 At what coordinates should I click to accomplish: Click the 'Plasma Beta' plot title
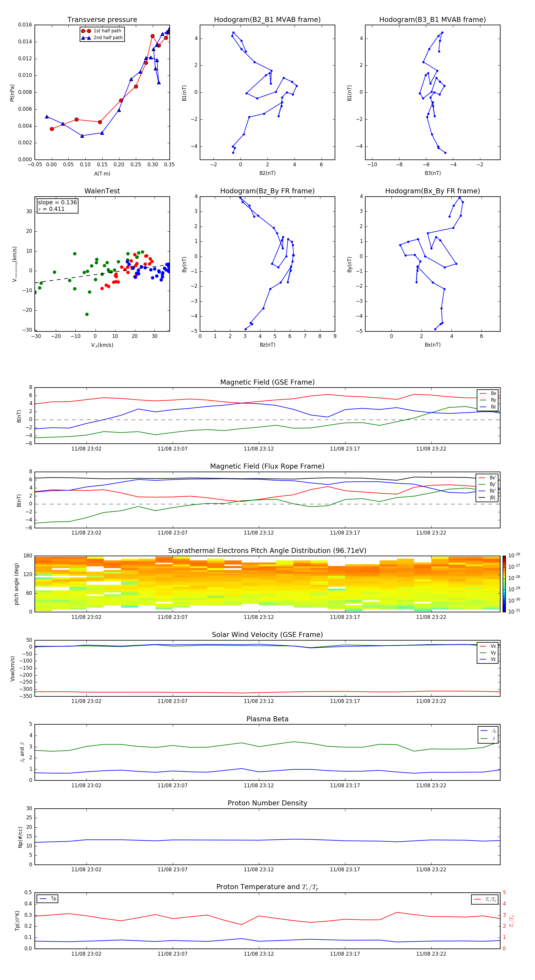[x=267, y=719]
